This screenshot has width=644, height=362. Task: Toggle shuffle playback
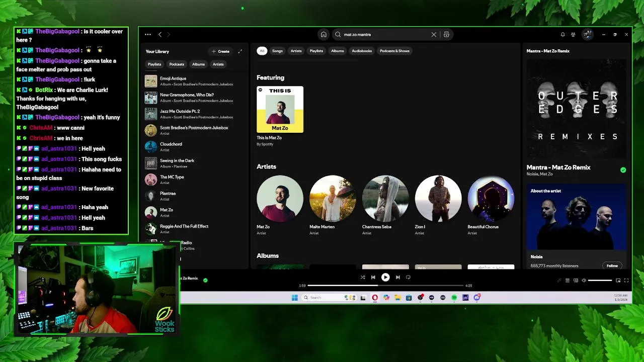click(x=363, y=277)
